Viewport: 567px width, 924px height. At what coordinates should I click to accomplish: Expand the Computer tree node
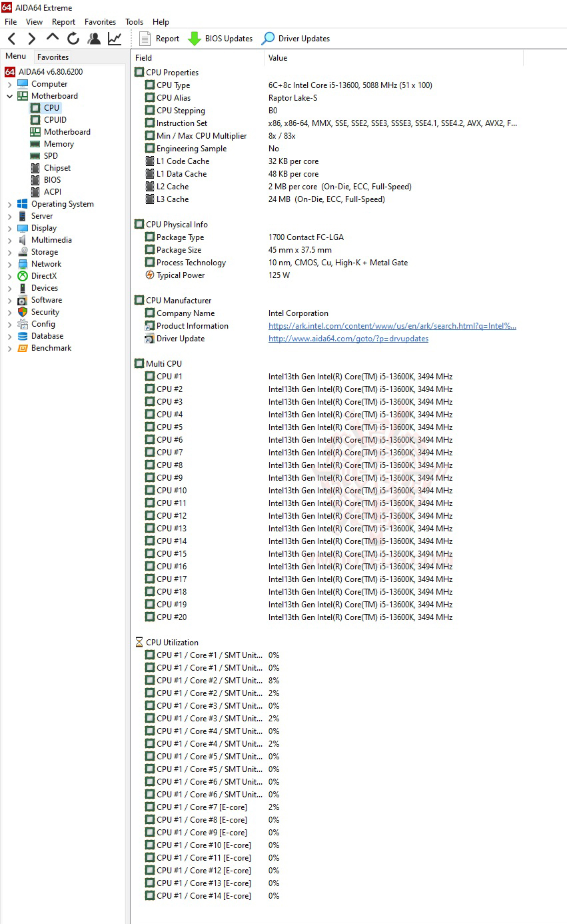click(x=9, y=84)
